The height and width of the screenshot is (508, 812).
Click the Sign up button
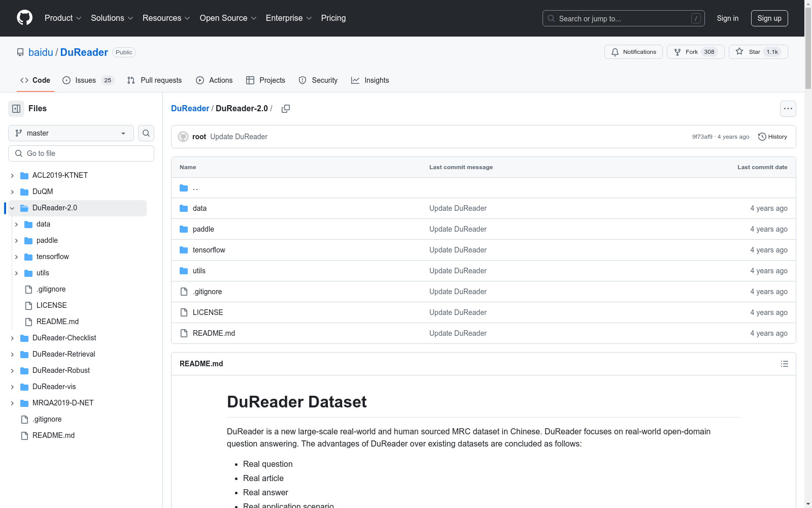pos(769,18)
